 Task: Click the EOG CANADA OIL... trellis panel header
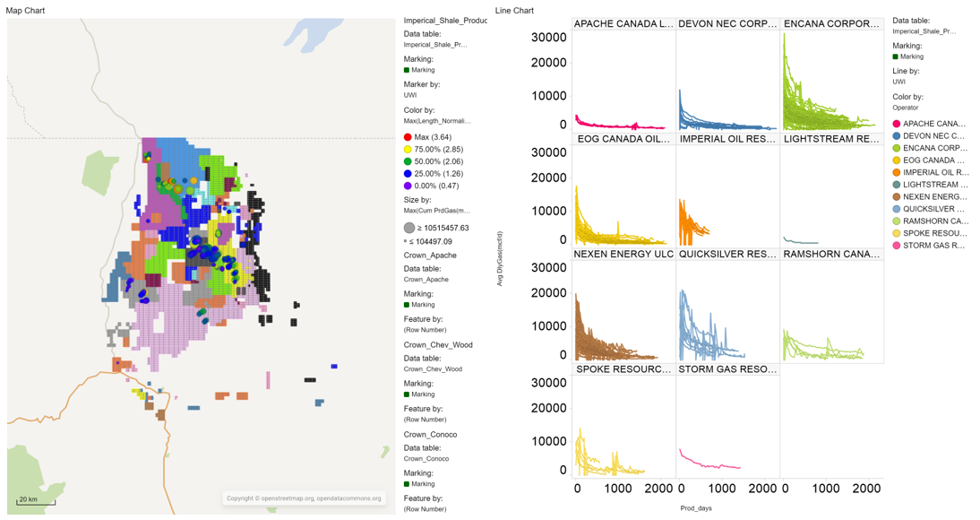point(623,139)
